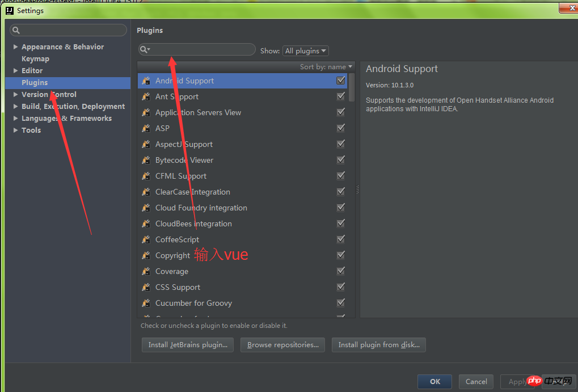Uncheck the Cucumber for Groovy checkbox
This screenshot has width=578, height=392.
click(x=341, y=302)
